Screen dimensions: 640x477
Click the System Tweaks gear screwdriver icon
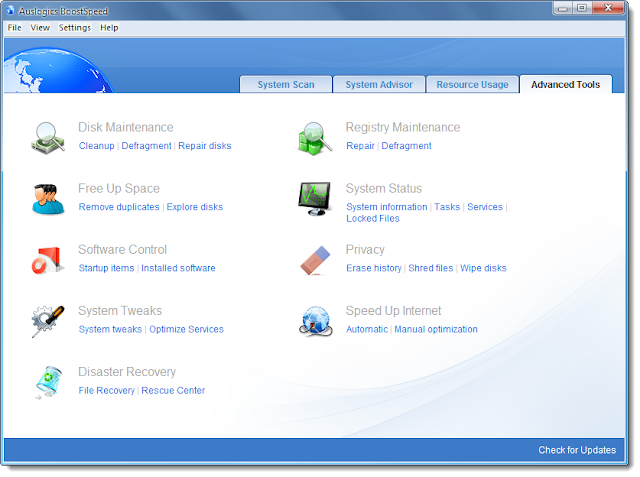click(x=48, y=321)
